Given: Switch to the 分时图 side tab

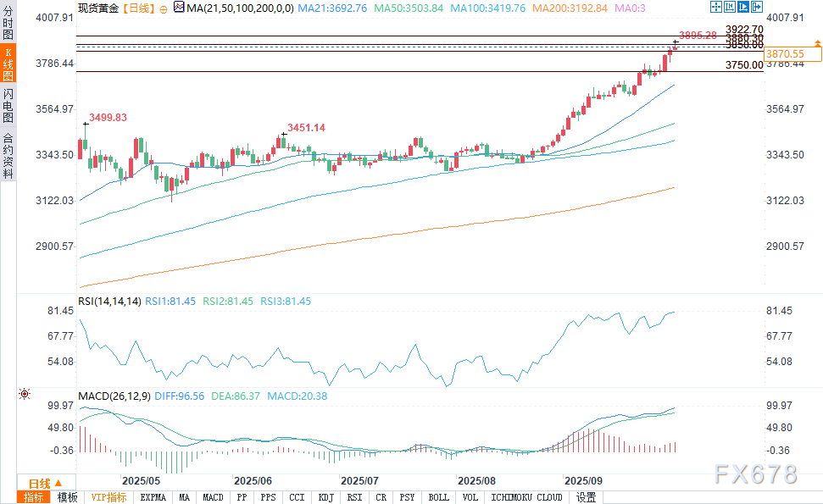Looking at the screenshot, I should coord(8,25).
